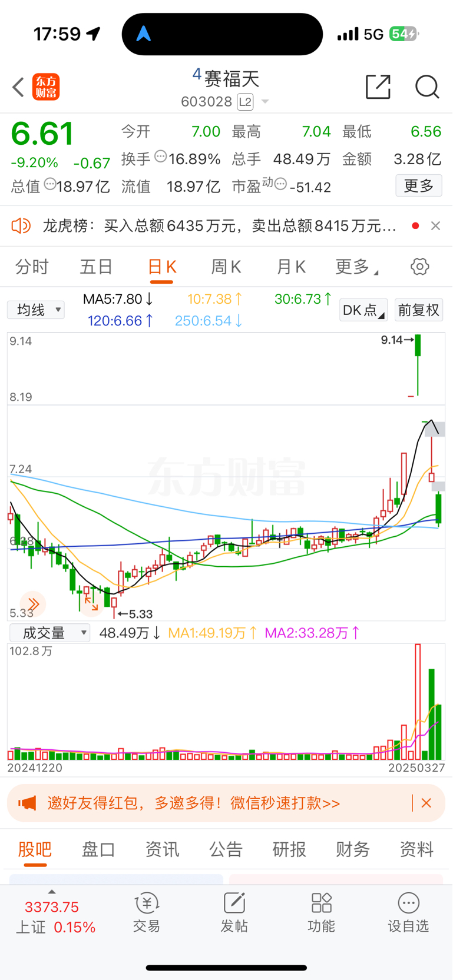Tap the 龙虎榜 speaker icon

pos(21,225)
